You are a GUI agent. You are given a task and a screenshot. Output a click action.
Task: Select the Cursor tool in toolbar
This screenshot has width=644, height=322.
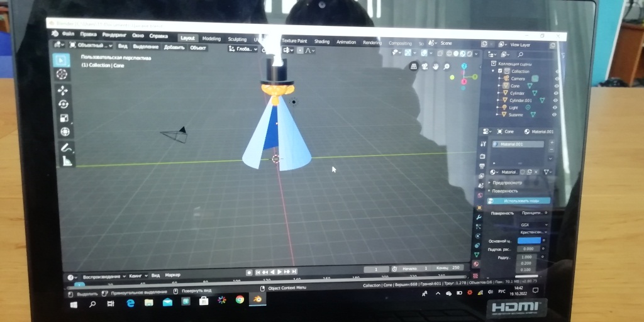coord(62,74)
